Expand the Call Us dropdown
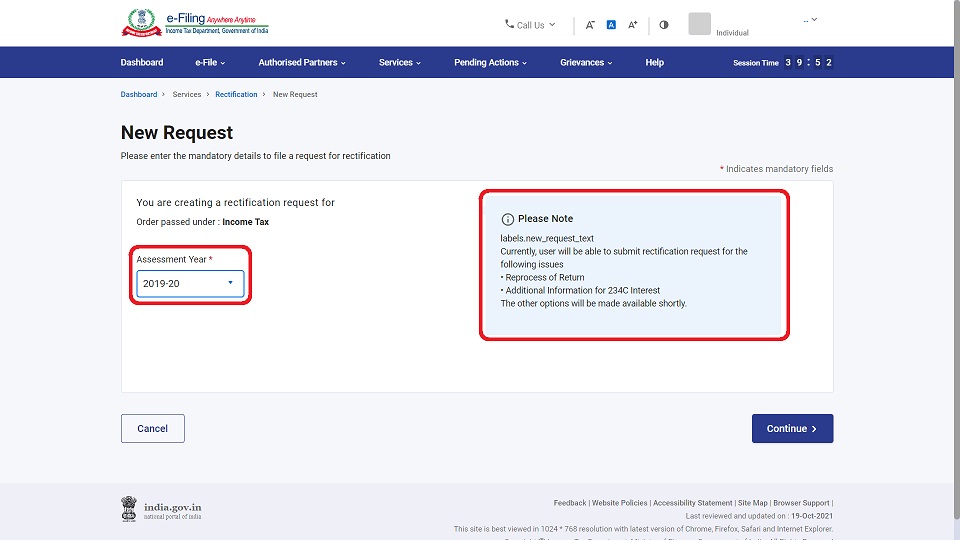The height and width of the screenshot is (540, 960). tap(531, 25)
